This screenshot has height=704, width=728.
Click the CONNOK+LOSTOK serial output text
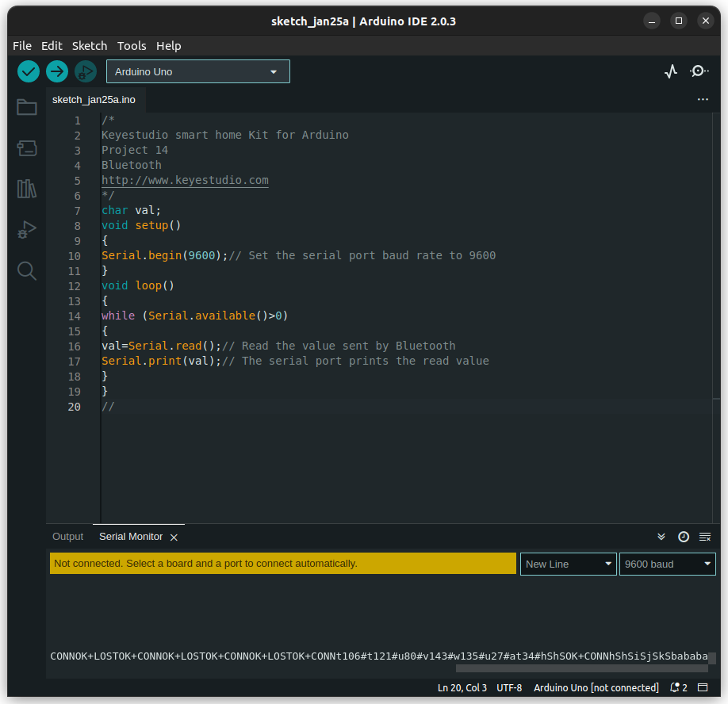pos(379,656)
